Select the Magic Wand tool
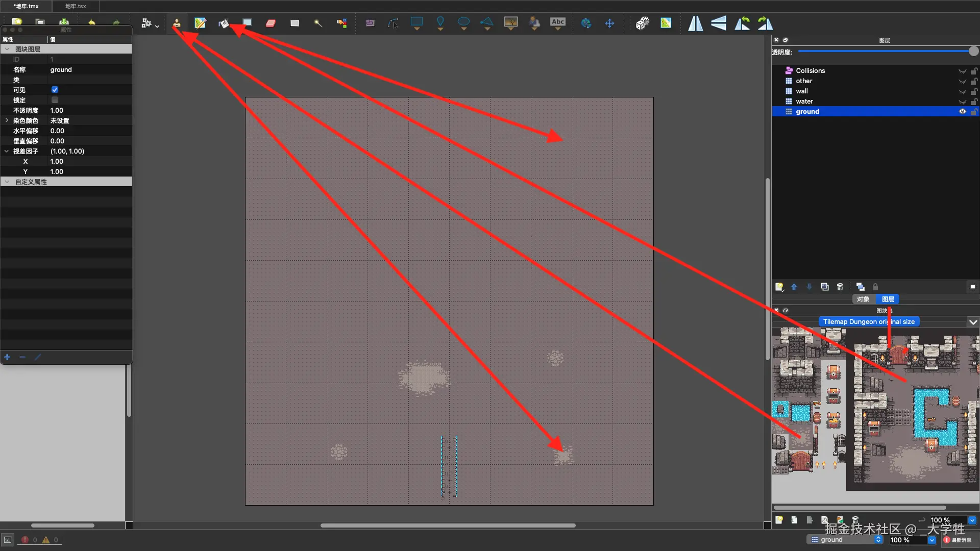980x551 pixels. coord(318,23)
